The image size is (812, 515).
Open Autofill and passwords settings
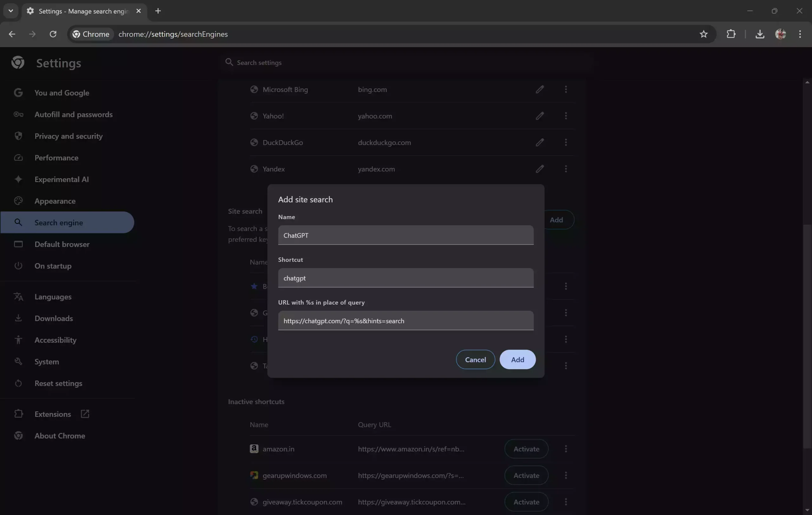click(x=68, y=114)
